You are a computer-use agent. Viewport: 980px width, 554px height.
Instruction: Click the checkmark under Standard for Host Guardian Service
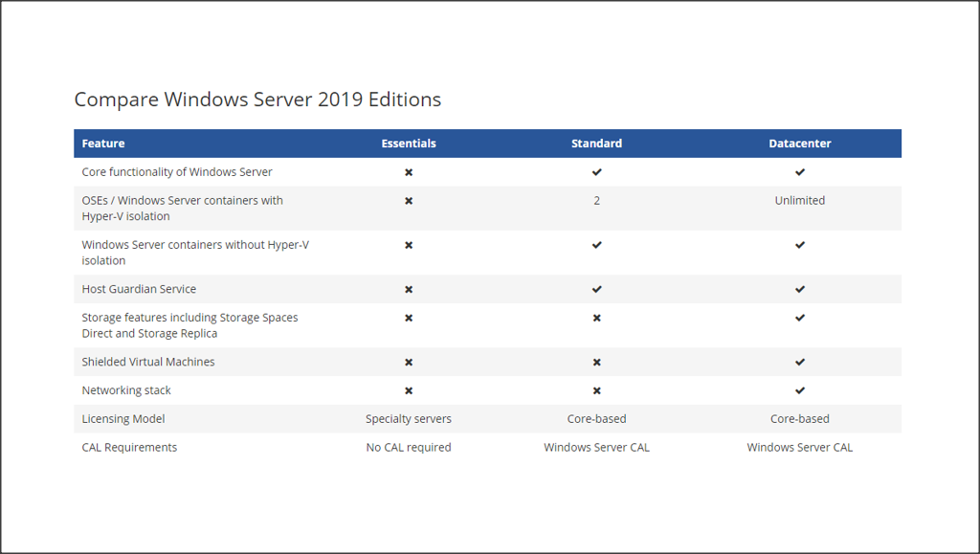click(596, 289)
